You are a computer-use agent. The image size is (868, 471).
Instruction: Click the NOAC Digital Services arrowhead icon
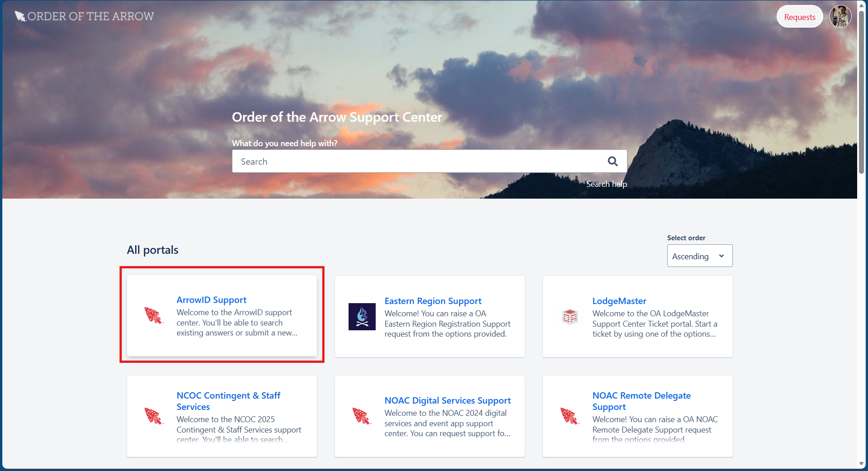tap(362, 416)
